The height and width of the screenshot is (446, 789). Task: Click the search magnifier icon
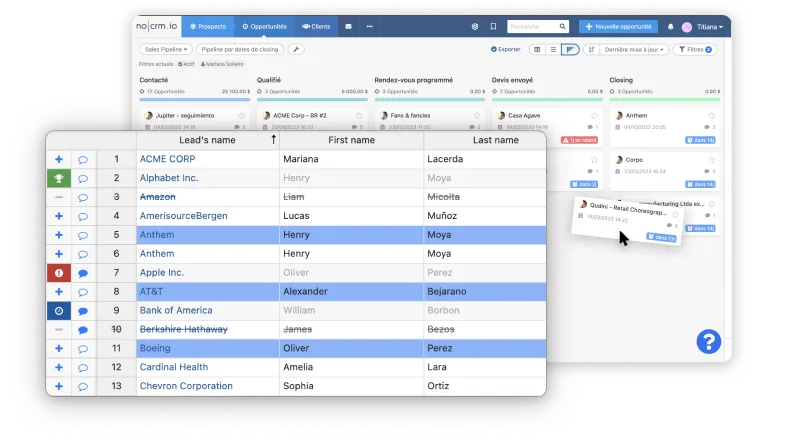562,27
